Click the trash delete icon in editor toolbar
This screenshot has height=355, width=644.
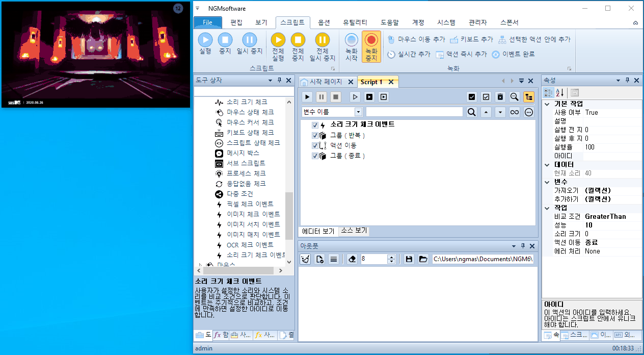pyautogui.click(x=500, y=97)
